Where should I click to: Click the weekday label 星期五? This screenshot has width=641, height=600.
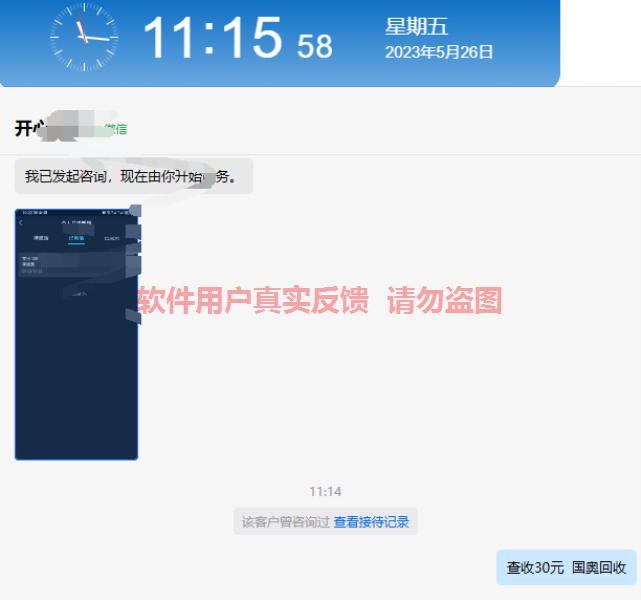pyautogui.click(x=417, y=27)
